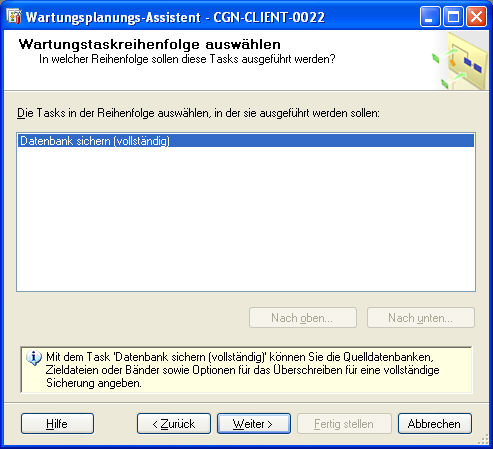
Task: Click the wizard app icon in title bar
Action: tap(14, 16)
